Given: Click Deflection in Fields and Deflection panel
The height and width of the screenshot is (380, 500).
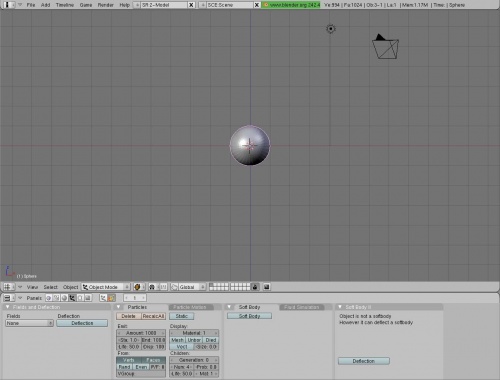Looking at the screenshot, I should coord(82,323).
